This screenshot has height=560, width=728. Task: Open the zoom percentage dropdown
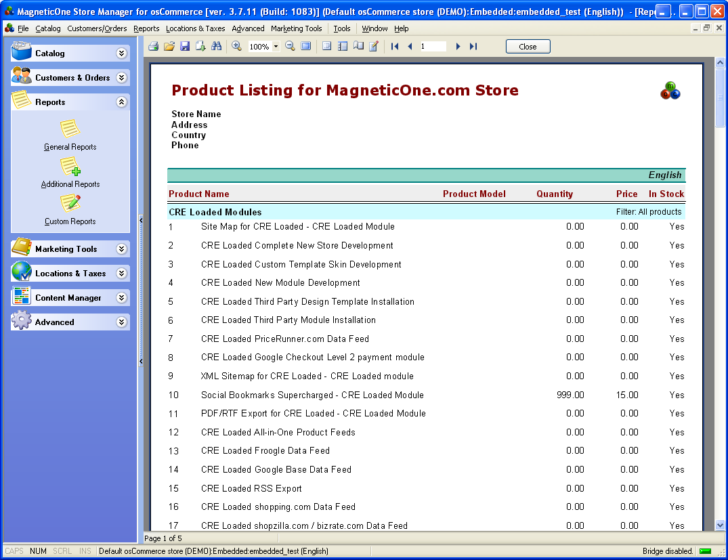[276, 47]
